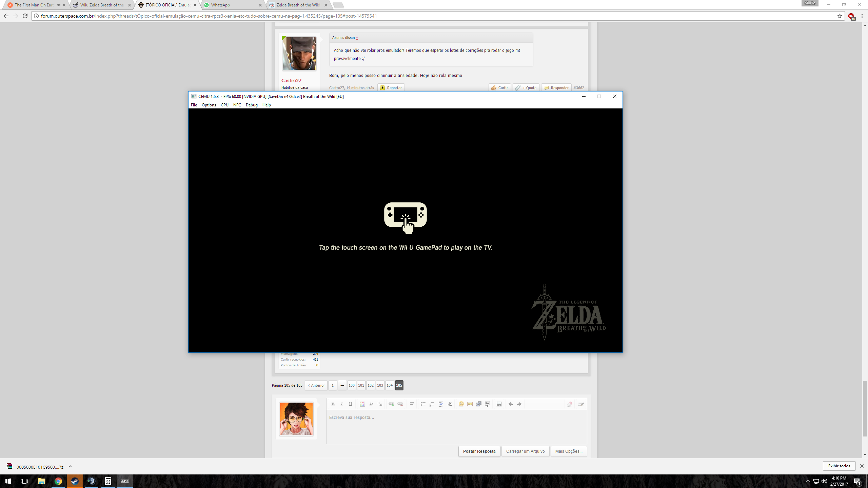Open download options chevron for 7z file
Viewport: 868px width, 488px height.
pos(70,466)
